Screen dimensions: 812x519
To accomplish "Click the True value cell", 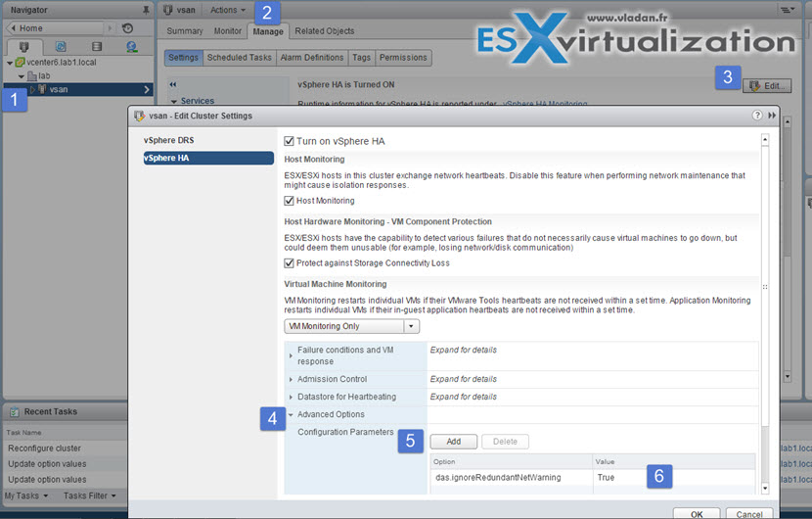I will 673,478.
